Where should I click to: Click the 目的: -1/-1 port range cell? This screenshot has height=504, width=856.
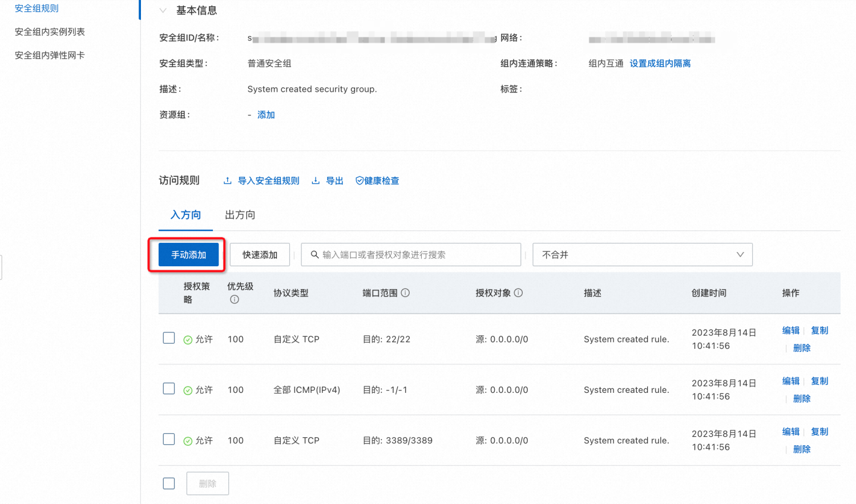(385, 390)
